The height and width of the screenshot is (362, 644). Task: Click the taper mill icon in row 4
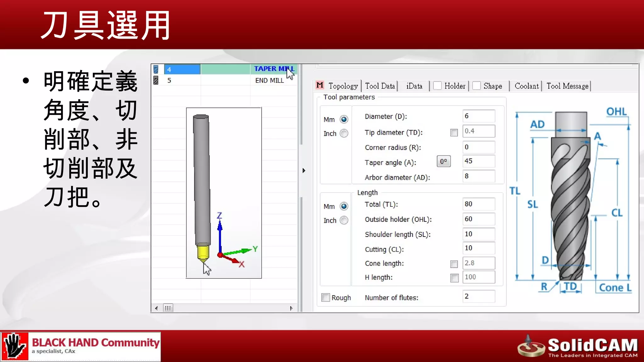pyautogui.click(x=156, y=69)
